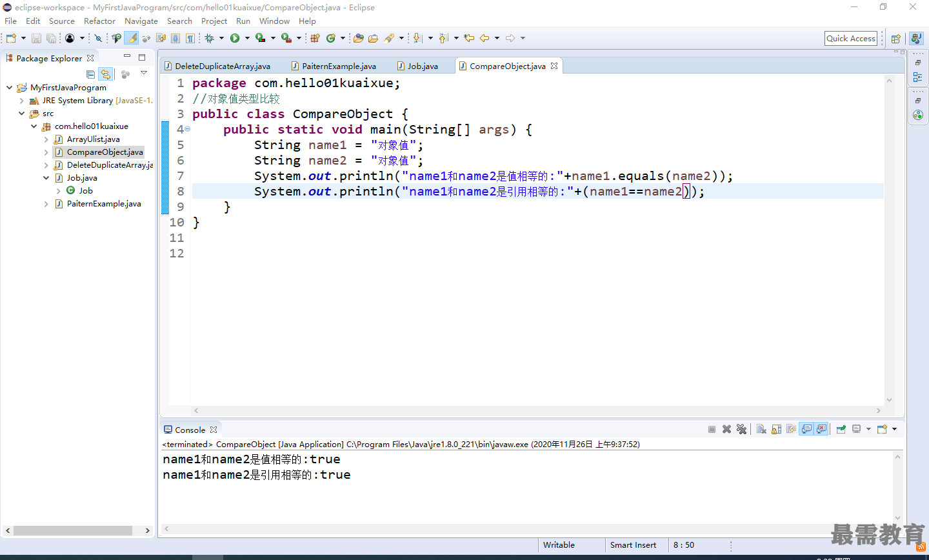Click the Open Task folder icon

point(373,39)
